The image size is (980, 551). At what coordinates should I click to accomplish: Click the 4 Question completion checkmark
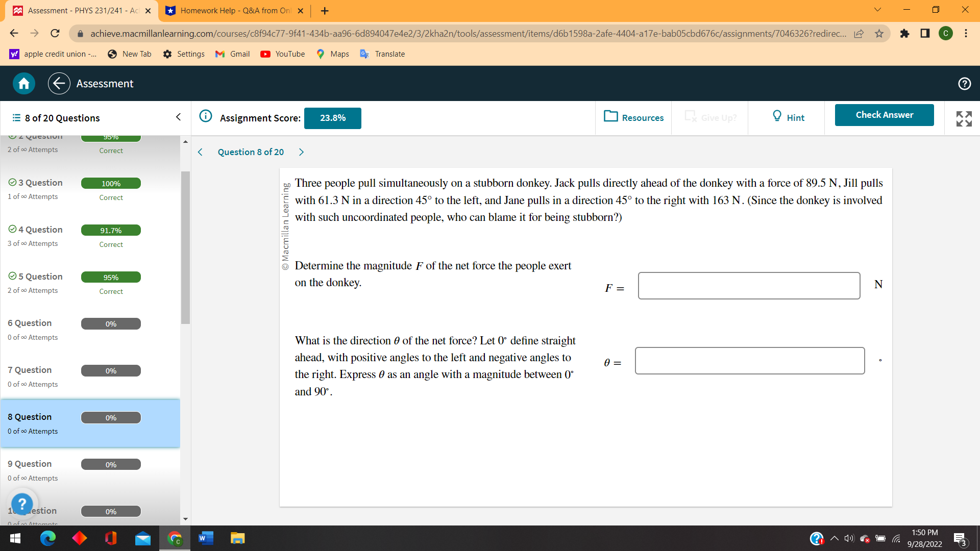point(12,229)
